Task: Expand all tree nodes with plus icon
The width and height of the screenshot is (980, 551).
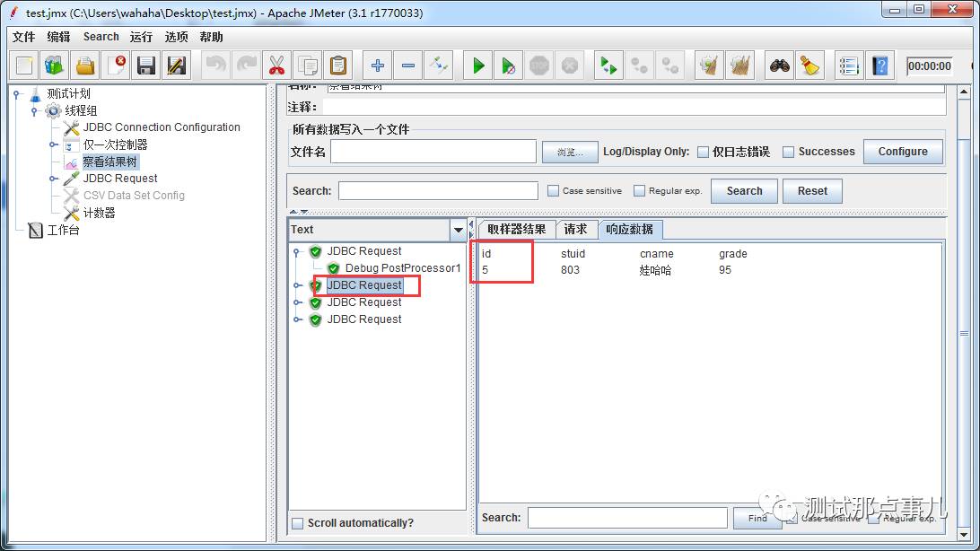Action: pyautogui.click(x=378, y=66)
